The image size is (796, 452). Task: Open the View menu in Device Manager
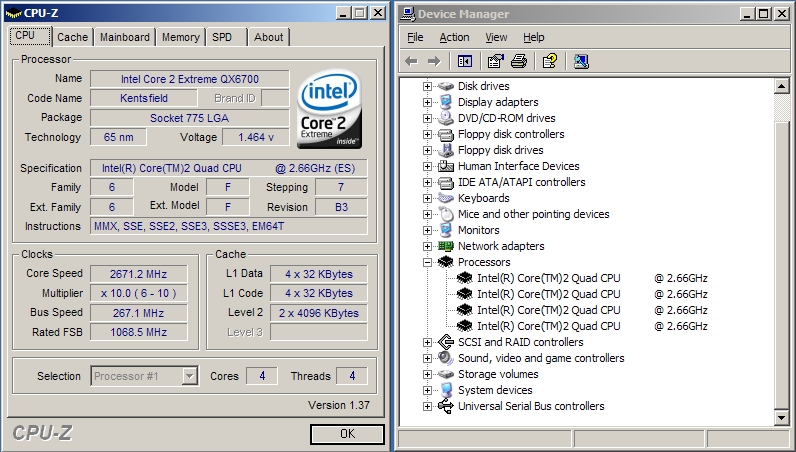(496, 37)
